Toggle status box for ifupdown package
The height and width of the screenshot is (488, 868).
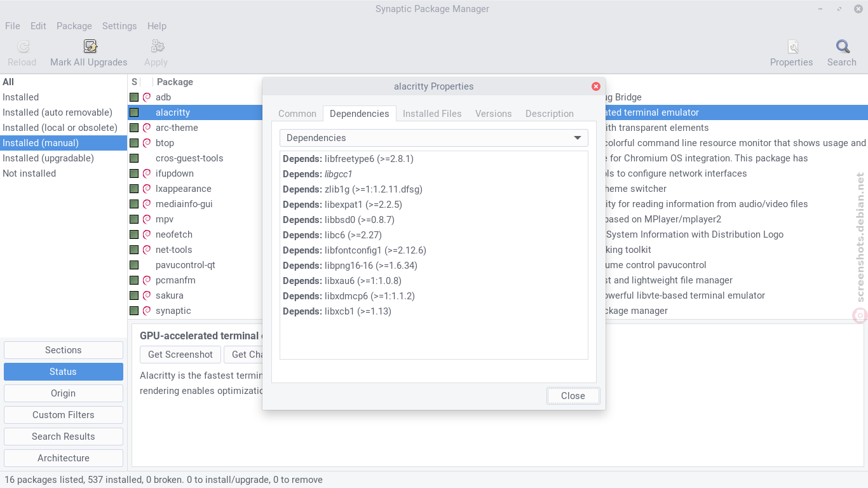[x=134, y=173]
